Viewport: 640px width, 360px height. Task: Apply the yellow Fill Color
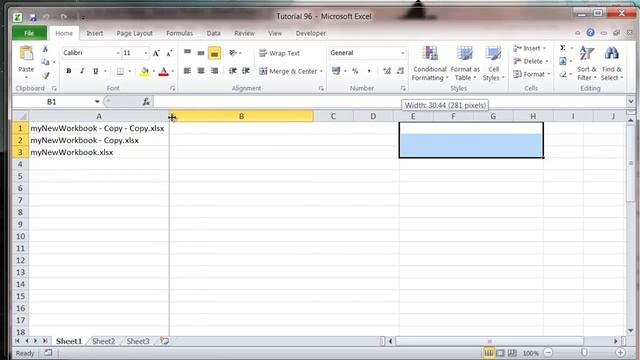pos(144,71)
